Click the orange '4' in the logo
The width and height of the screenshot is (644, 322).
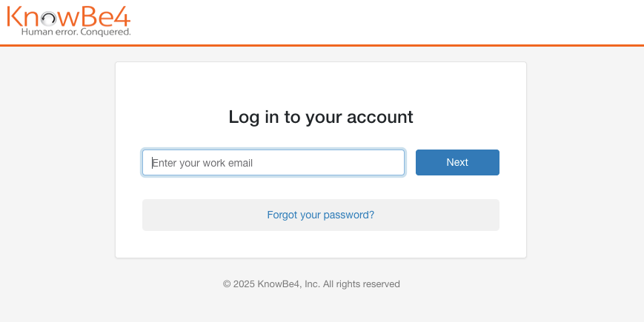pyautogui.click(x=122, y=16)
